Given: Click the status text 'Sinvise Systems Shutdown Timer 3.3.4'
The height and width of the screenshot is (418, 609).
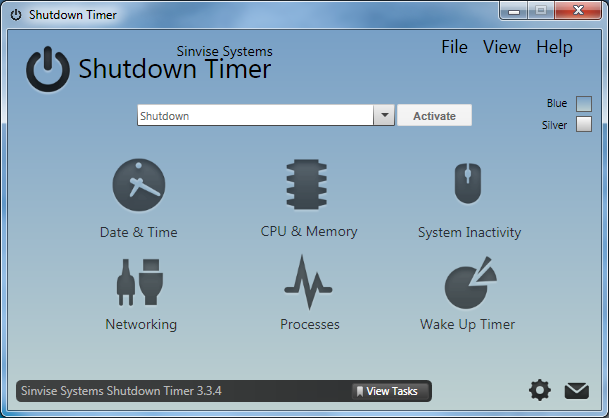Looking at the screenshot, I should pyautogui.click(x=121, y=391).
